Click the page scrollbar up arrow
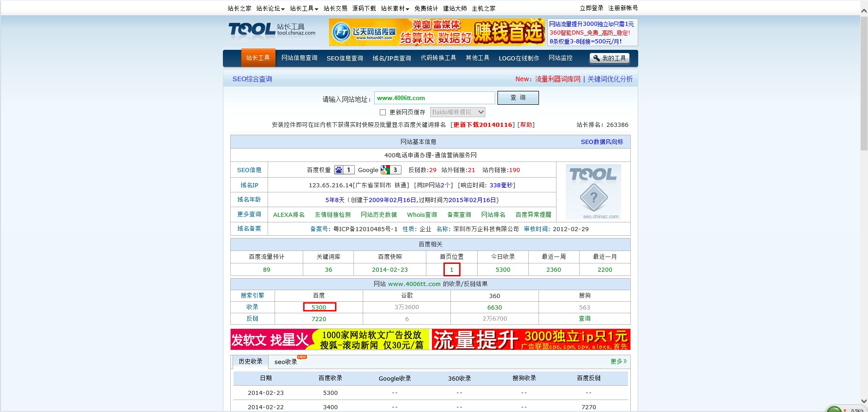 click(864, 11)
